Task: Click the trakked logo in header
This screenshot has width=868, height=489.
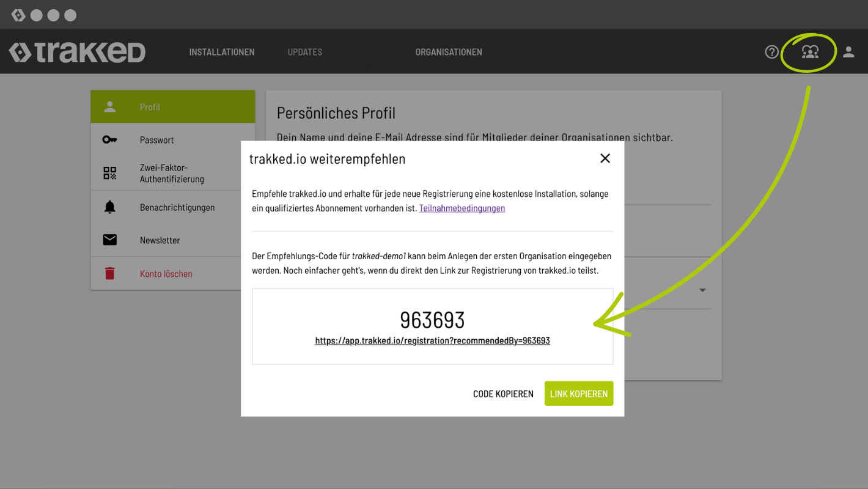Action: pos(77,53)
